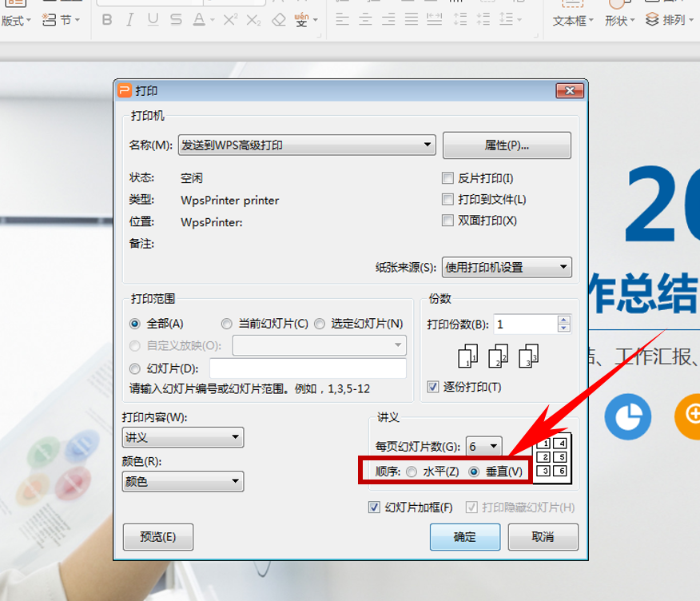Apply strikethrough text formatting
The width and height of the screenshot is (700, 601).
point(176,20)
